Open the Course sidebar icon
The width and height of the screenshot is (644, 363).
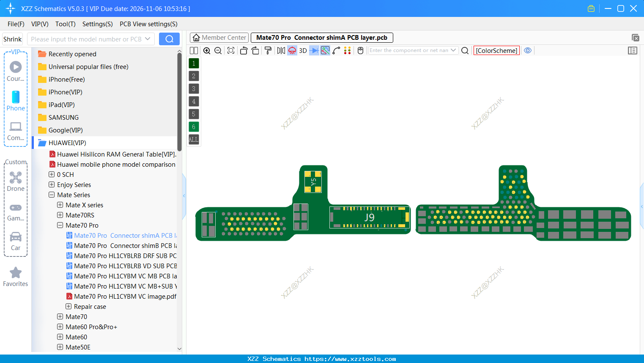(16, 71)
